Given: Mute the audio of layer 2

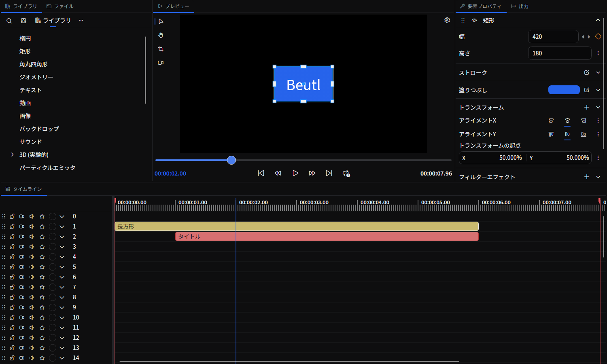Looking at the screenshot, I should coord(32,237).
